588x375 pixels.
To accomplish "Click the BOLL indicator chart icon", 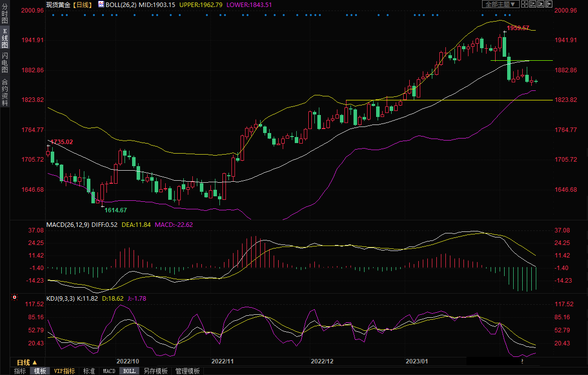I will (101, 4).
